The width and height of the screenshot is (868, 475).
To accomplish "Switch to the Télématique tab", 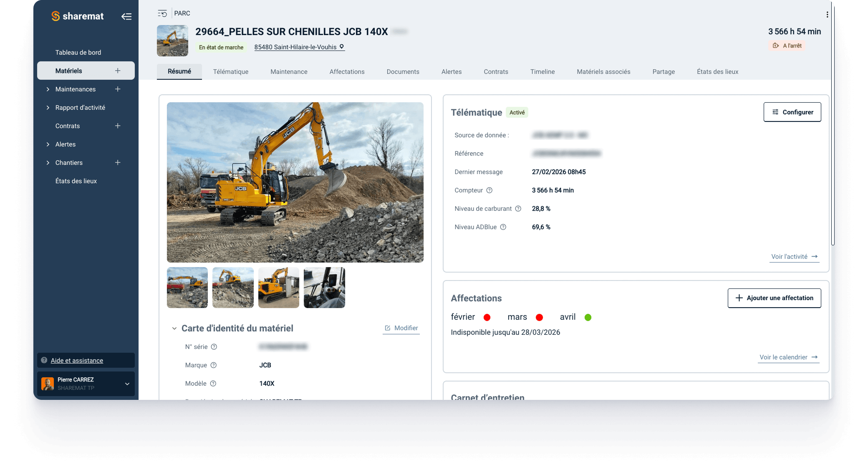I will [x=230, y=72].
